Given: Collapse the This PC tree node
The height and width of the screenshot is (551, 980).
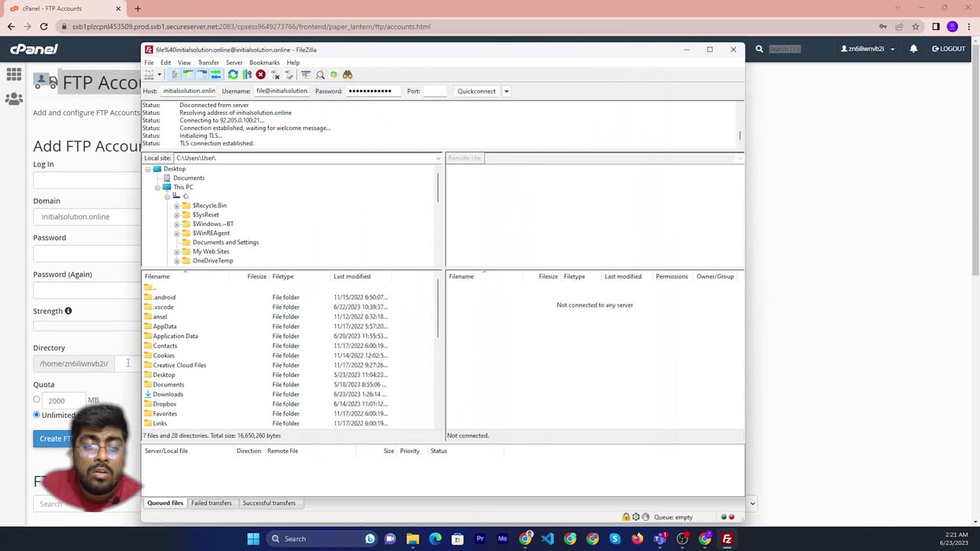Looking at the screenshot, I should pyautogui.click(x=157, y=187).
